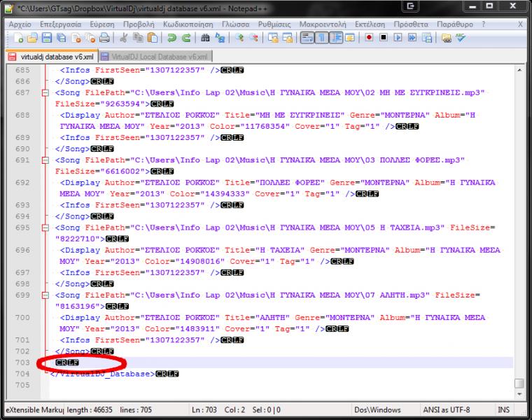This screenshot has height=420, width=532.
Task: Click the Zoom In icon
Action: point(239,38)
